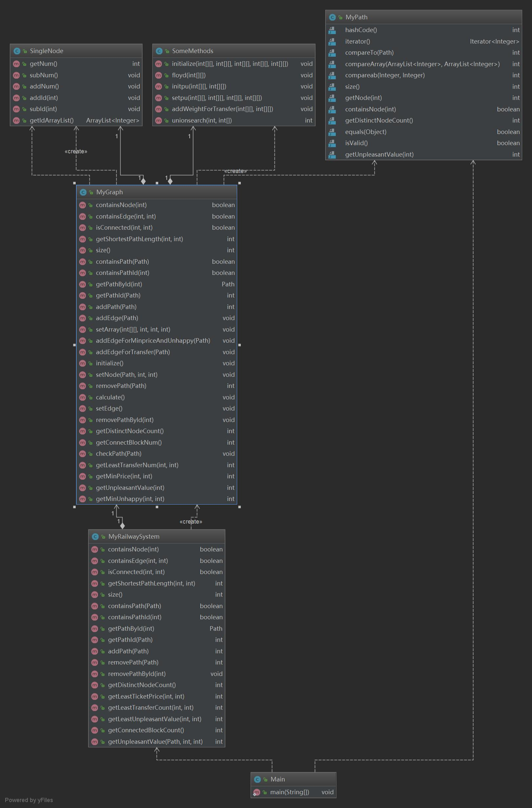
Task: Click the Powered by yFiles label
Action: point(29,800)
